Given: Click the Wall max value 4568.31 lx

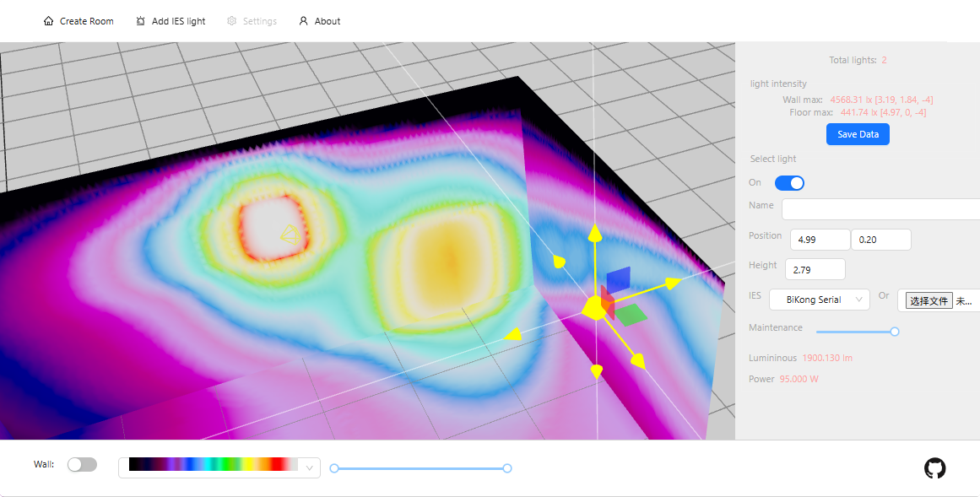Looking at the screenshot, I should tap(882, 100).
